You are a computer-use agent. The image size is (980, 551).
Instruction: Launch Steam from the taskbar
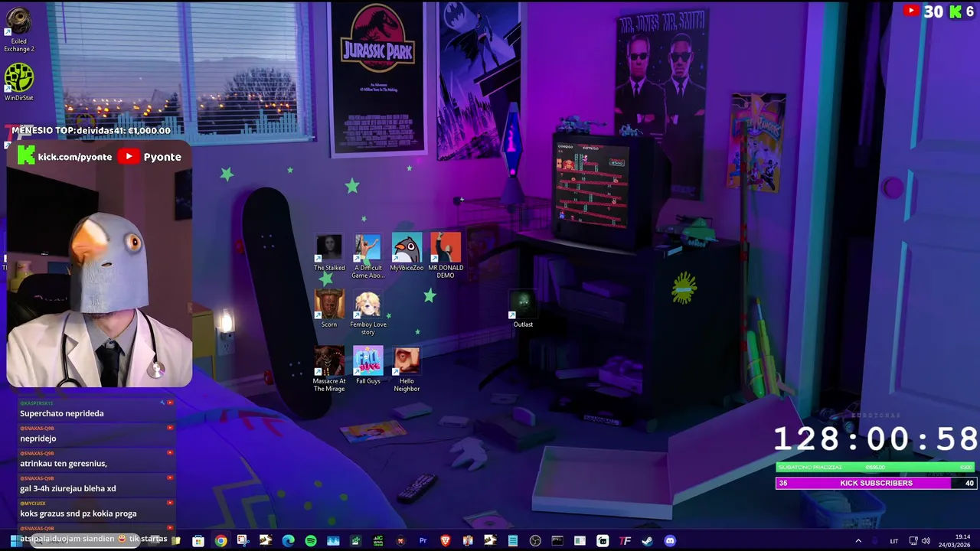click(x=647, y=541)
